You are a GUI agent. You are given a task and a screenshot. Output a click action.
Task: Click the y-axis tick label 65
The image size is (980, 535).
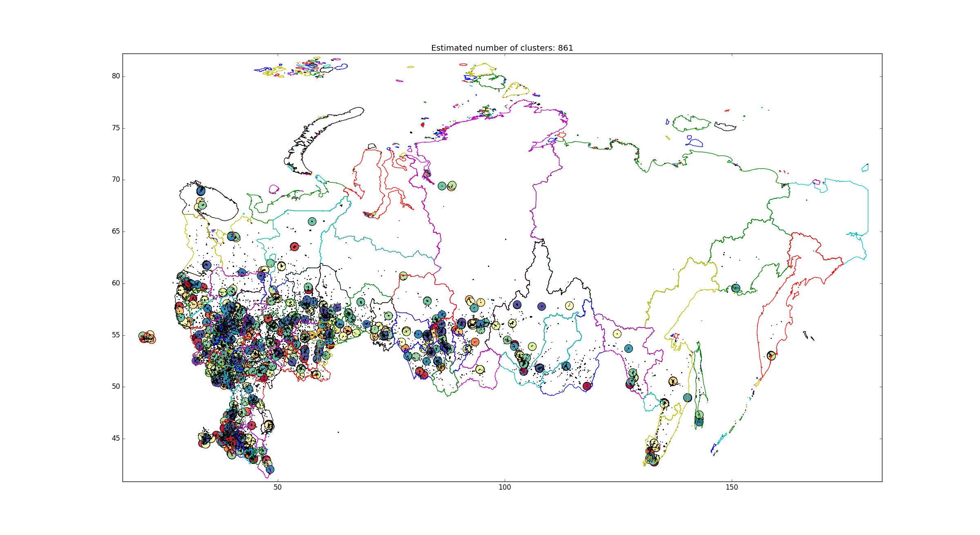116,231
